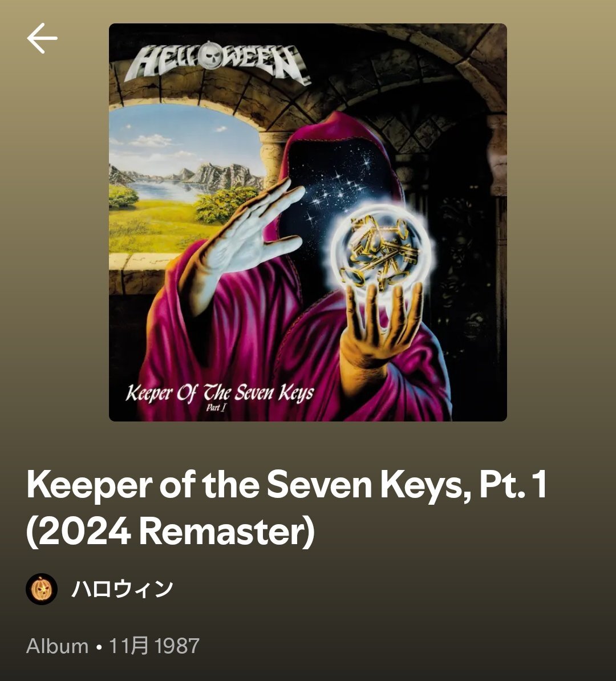Image resolution: width=616 pixels, height=681 pixels.
Task: Tap the 11月 1987 release date
Action: coord(154,646)
